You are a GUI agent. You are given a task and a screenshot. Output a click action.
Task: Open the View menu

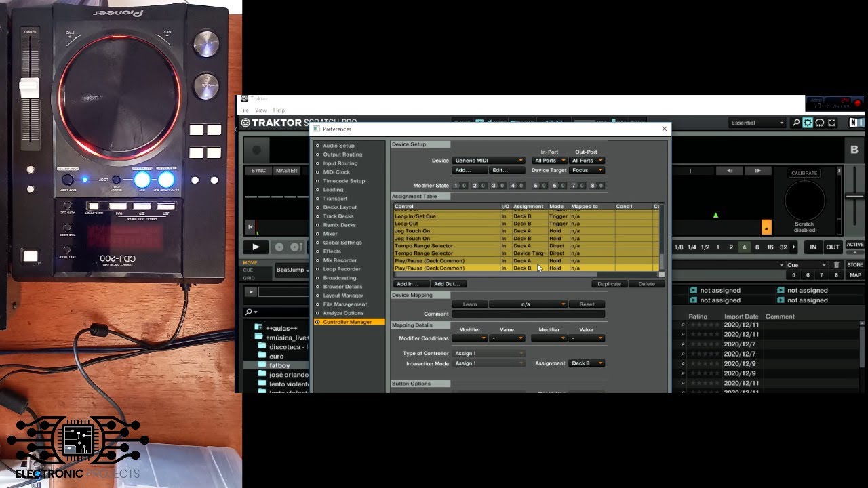pyautogui.click(x=260, y=110)
